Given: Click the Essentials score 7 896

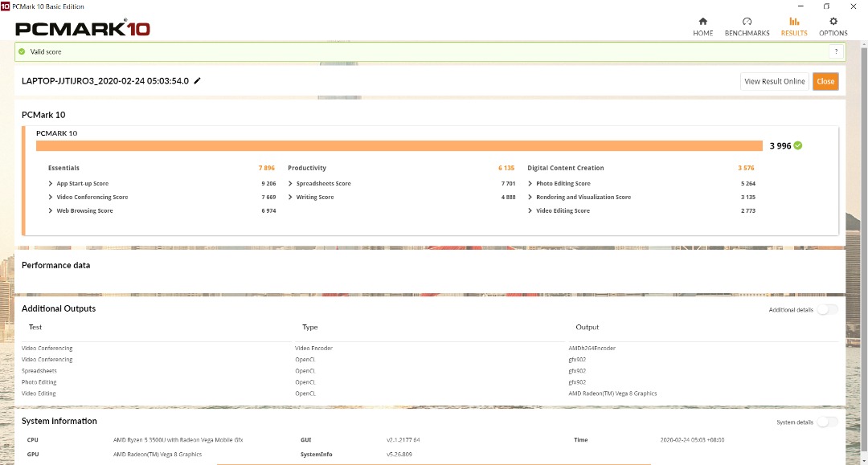Looking at the screenshot, I should (266, 168).
